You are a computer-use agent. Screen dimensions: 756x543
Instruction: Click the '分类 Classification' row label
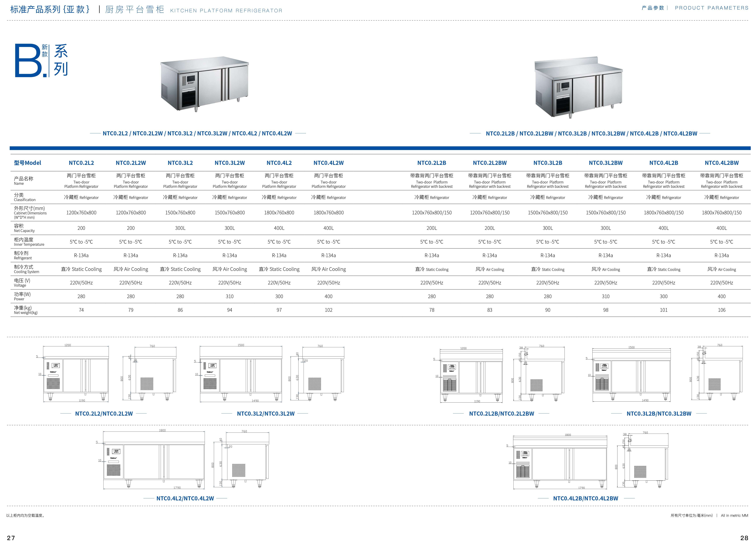(25, 197)
